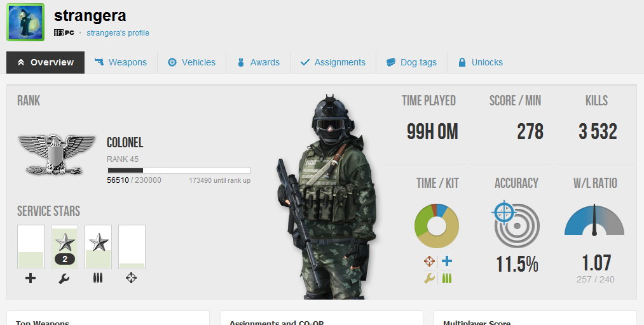The image size is (644, 325).
Task: Open the Assignments tab
Action: point(332,62)
